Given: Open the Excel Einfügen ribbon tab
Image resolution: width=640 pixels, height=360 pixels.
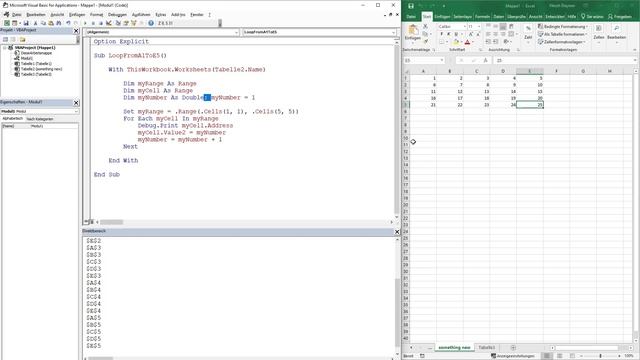Looking at the screenshot, I should pos(442,17).
